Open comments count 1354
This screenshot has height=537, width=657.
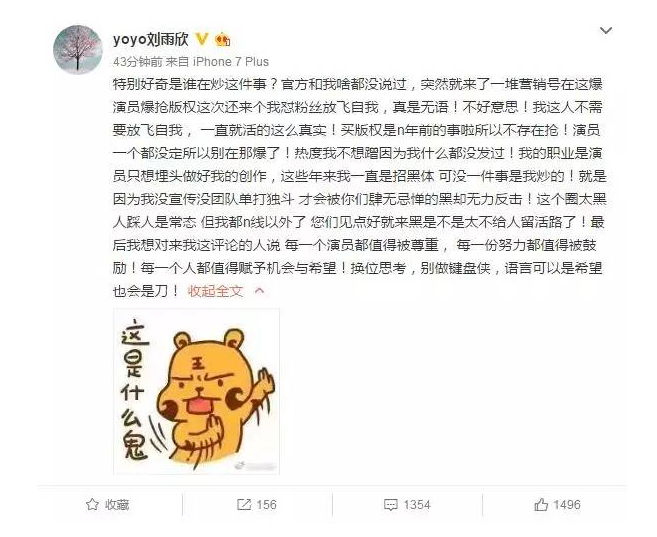[416, 505]
